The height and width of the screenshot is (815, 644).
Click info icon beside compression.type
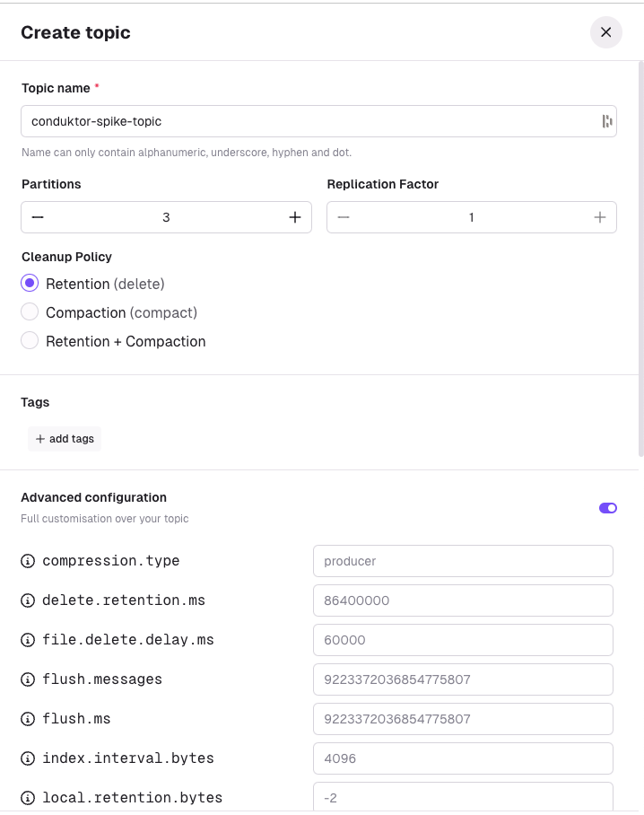[x=28, y=561]
